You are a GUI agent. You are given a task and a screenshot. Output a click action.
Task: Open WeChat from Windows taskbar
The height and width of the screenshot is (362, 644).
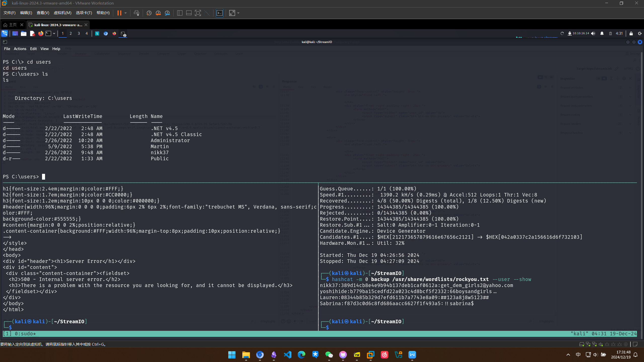point(329,355)
